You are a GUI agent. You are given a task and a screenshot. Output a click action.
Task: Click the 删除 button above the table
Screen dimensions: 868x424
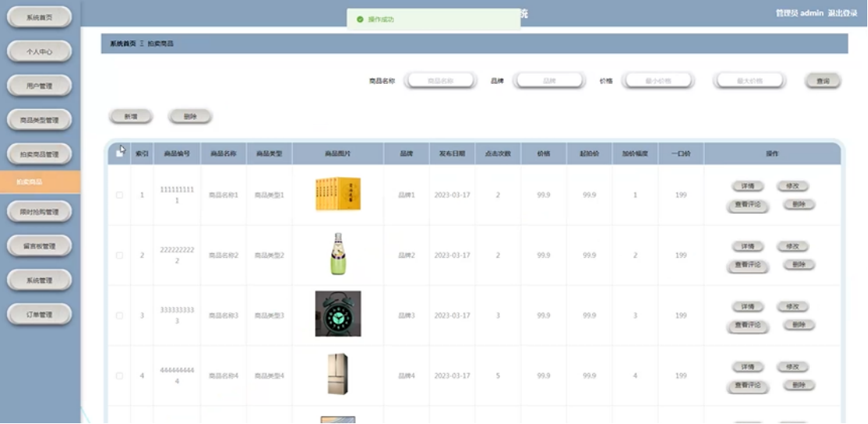(190, 117)
